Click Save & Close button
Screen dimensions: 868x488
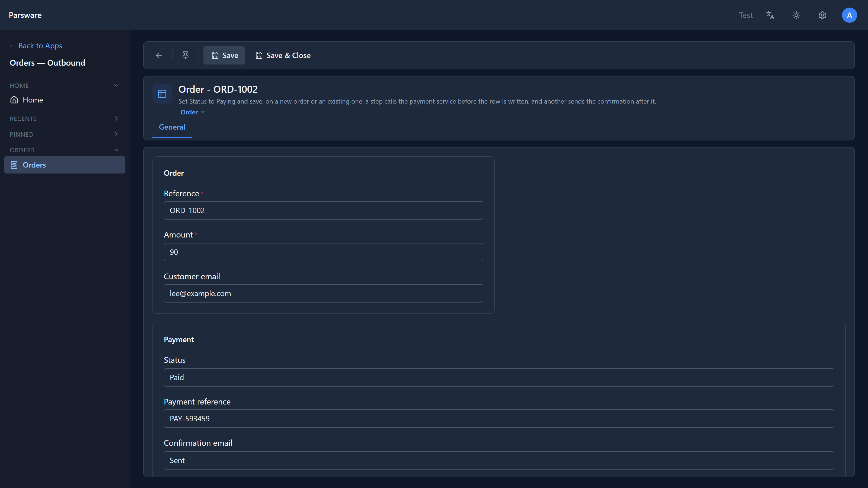tap(283, 55)
